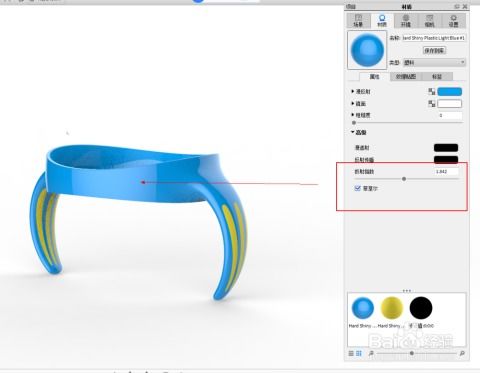
Task: Open the material type dropdown
Action: (434, 62)
